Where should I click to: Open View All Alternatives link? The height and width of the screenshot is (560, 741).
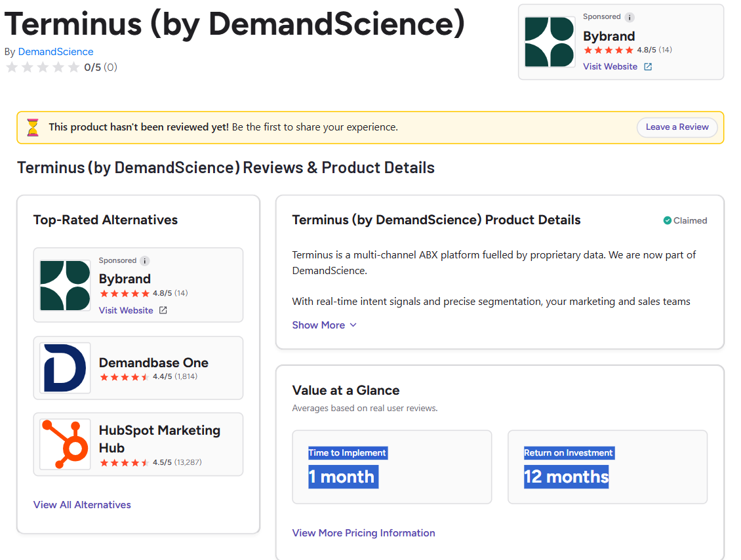pyautogui.click(x=82, y=505)
